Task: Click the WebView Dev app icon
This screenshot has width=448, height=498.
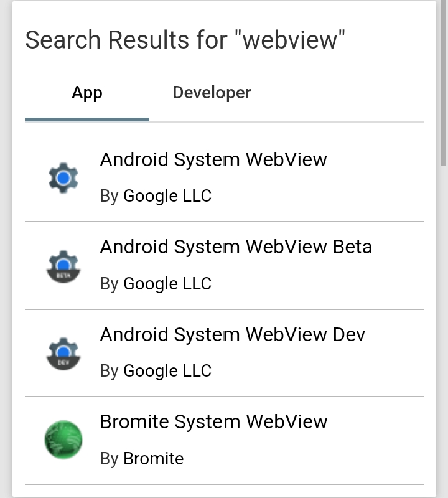Action: coord(63,354)
